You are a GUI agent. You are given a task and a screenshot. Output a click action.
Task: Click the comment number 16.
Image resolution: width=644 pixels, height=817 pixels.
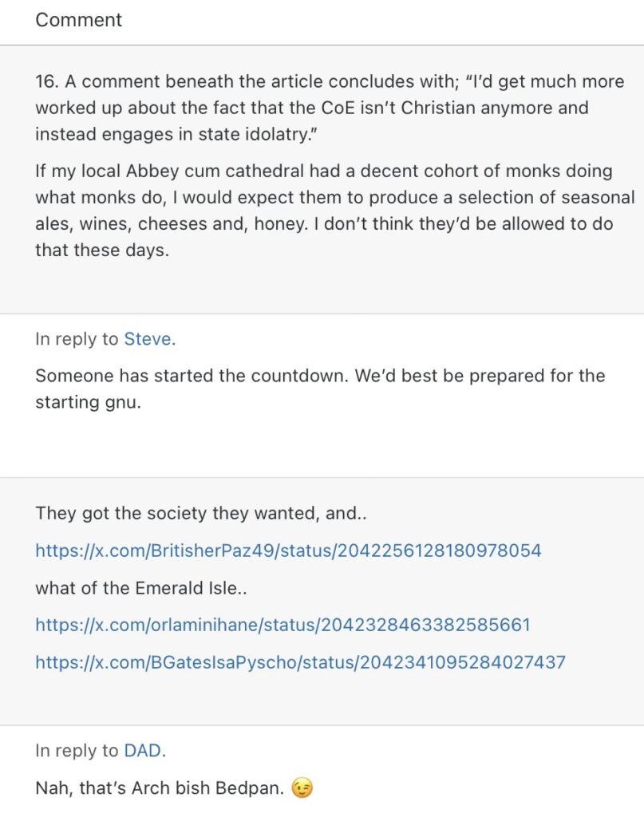click(44, 82)
